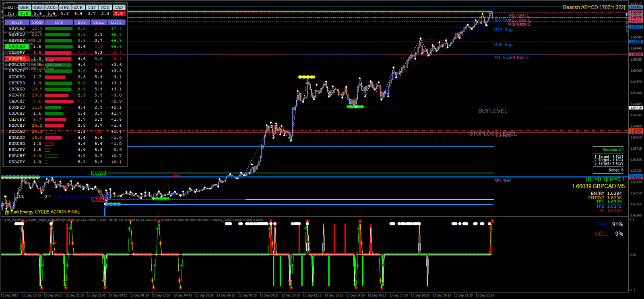Click the PAIR column header
Screen dimensions: 644x299
(x=17, y=23)
